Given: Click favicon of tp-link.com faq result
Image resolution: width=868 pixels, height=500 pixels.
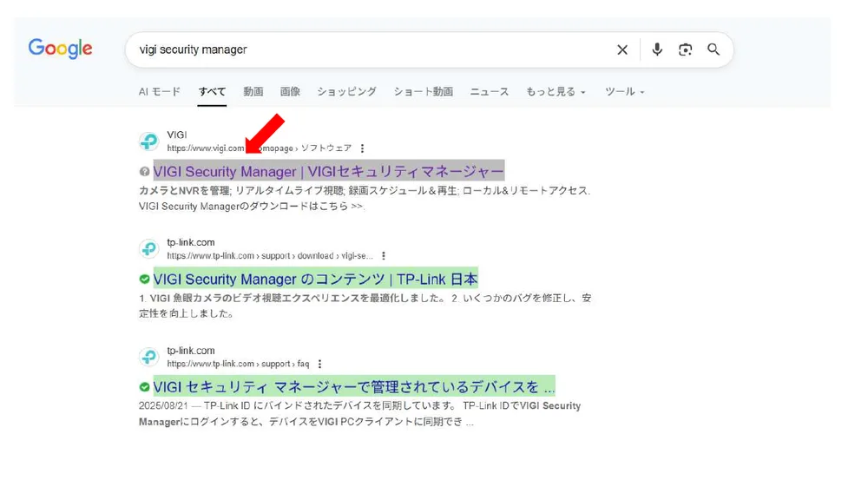Looking at the screenshot, I should point(149,357).
